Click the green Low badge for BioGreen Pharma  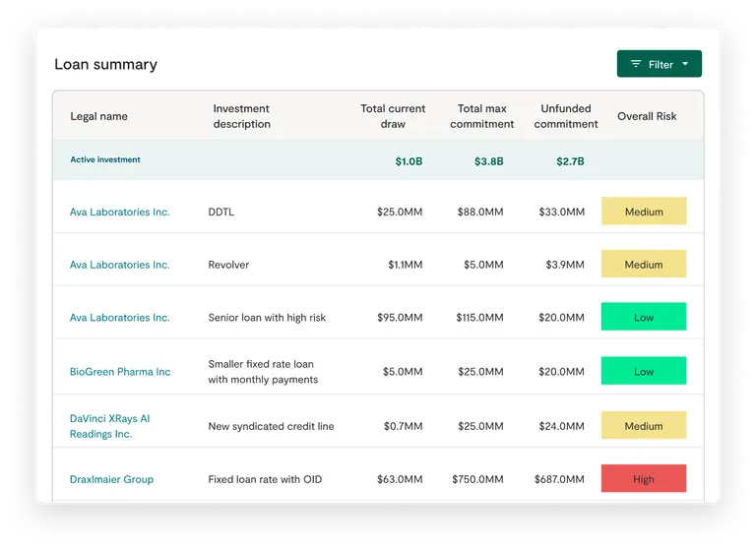(x=644, y=371)
